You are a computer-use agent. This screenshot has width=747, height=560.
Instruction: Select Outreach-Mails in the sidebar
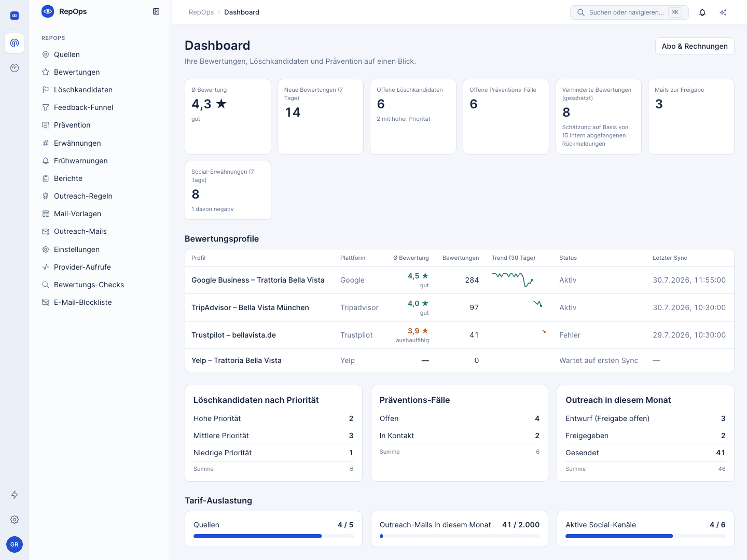(100, 231)
